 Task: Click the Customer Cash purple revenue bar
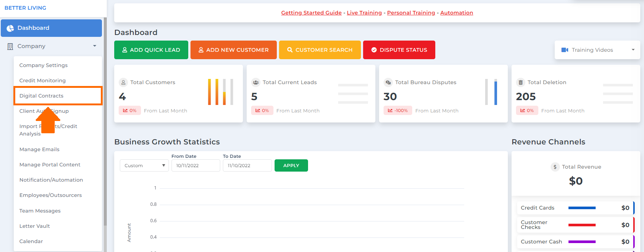tap(582, 242)
